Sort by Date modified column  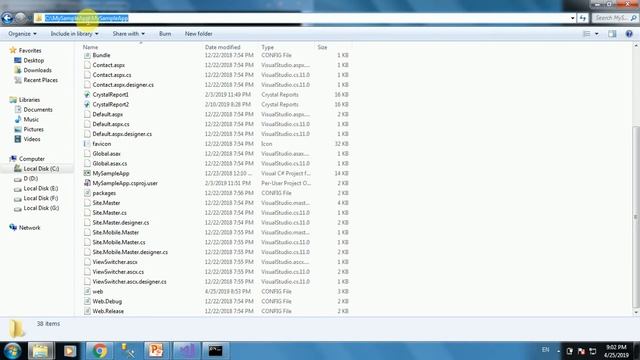pyautogui.click(x=222, y=47)
